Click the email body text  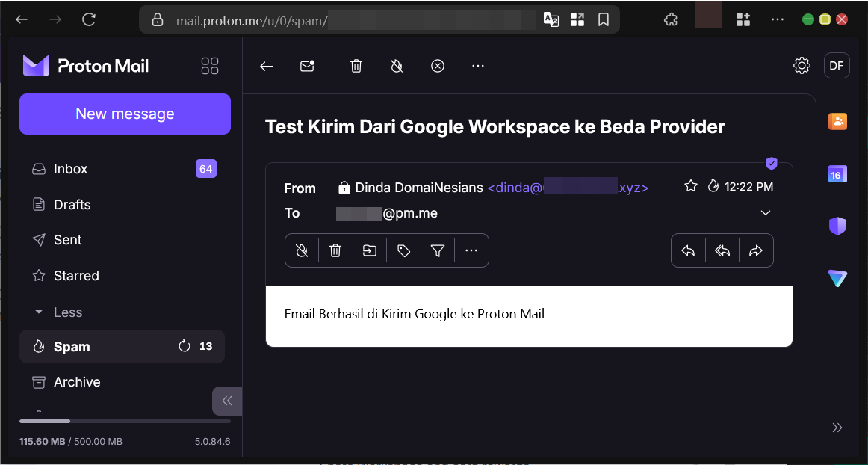click(415, 314)
